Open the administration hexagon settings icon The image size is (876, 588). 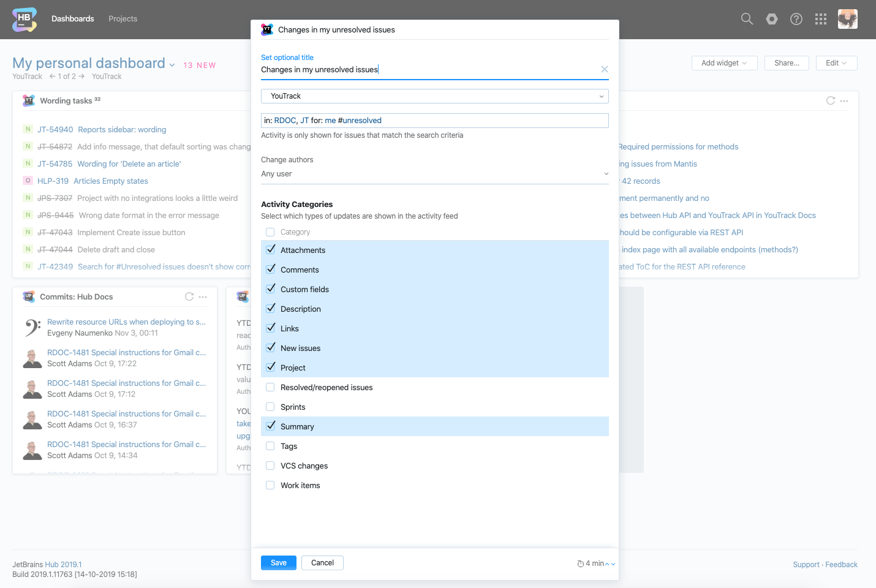pos(772,19)
